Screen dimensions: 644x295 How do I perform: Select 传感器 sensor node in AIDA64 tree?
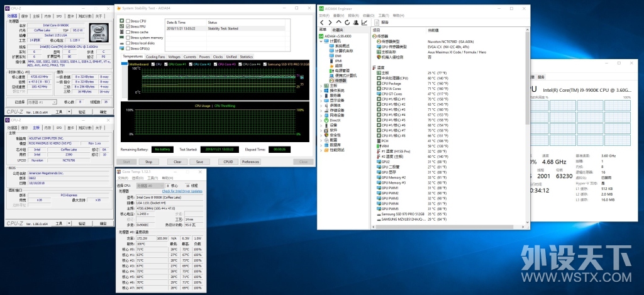coord(338,81)
